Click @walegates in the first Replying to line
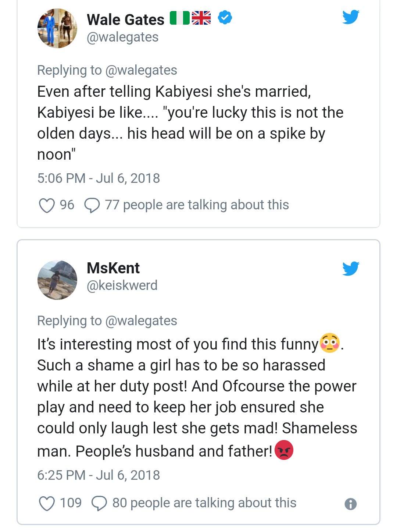The image size is (397, 532). point(141,70)
